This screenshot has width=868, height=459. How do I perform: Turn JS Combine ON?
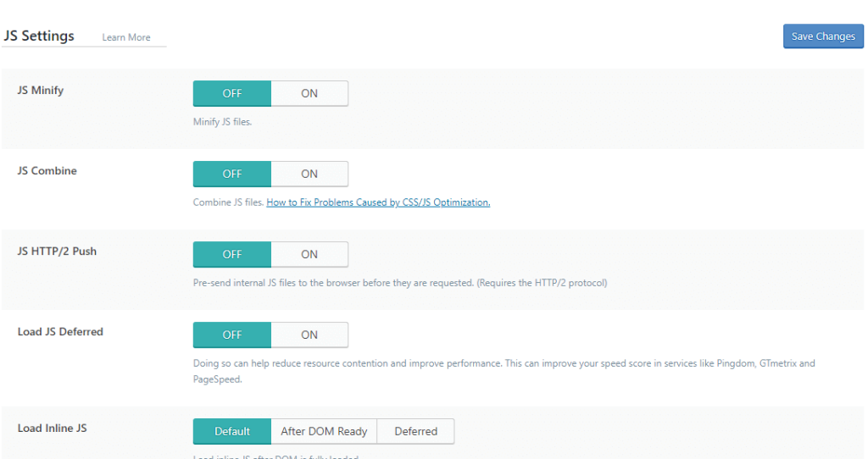(x=309, y=174)
